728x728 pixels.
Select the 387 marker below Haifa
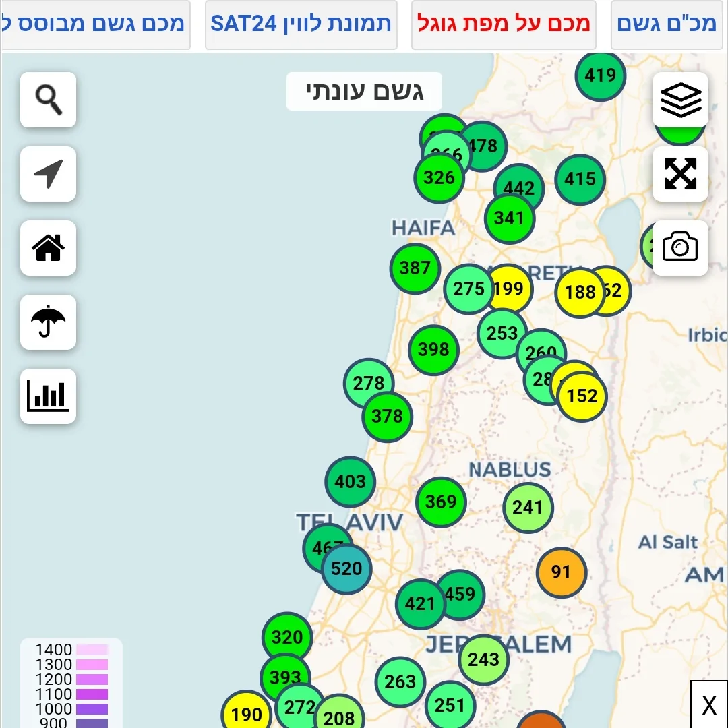(415, 268)
